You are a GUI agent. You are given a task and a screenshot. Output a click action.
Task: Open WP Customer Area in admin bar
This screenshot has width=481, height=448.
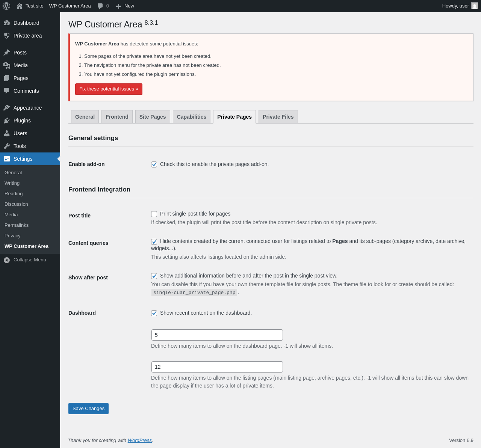[70, 6]
